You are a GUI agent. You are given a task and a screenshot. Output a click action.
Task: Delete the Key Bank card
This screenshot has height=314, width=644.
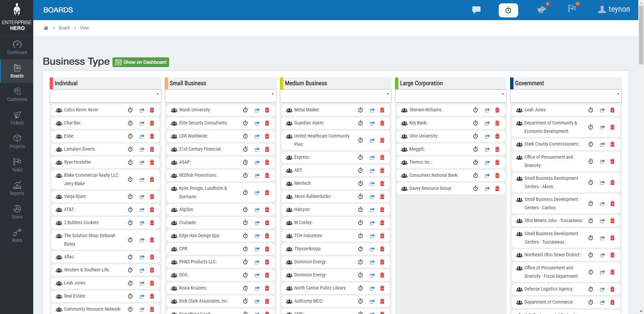click(497, 123)
